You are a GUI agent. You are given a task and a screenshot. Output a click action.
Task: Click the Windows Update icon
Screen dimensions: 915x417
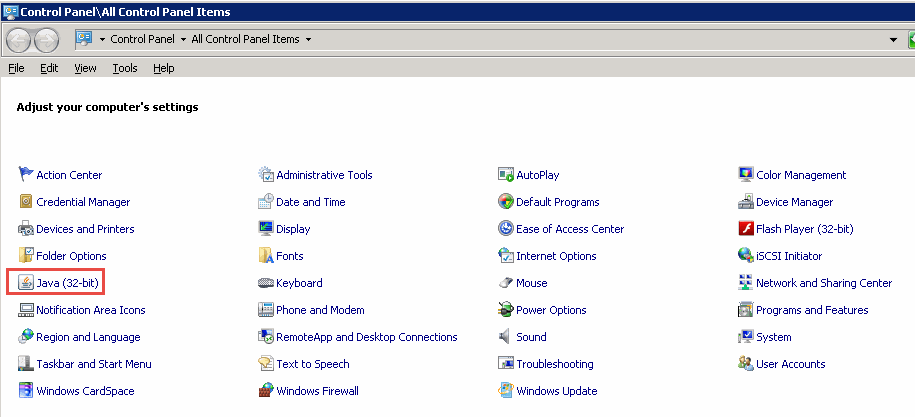click(506, 391)
